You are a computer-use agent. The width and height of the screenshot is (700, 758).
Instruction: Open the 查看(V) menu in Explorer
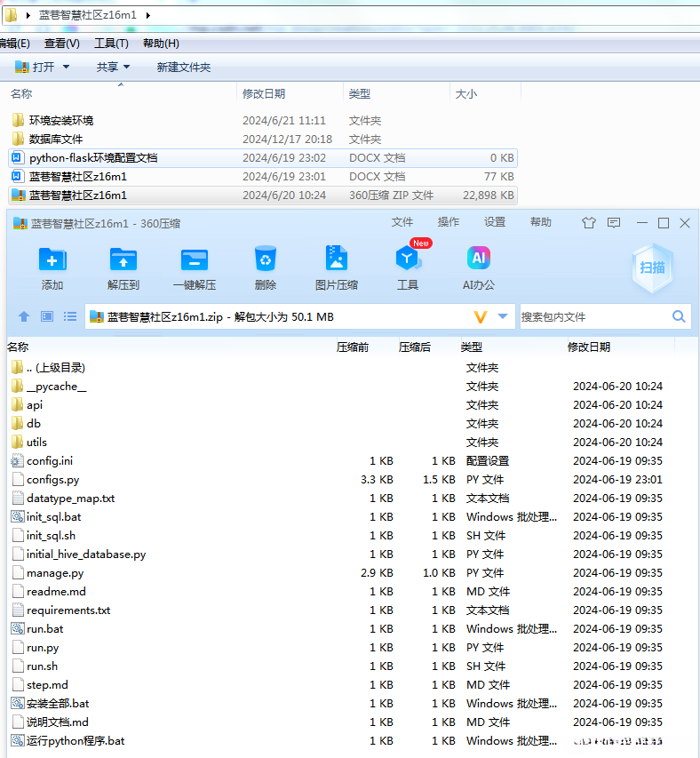(62, 44)
